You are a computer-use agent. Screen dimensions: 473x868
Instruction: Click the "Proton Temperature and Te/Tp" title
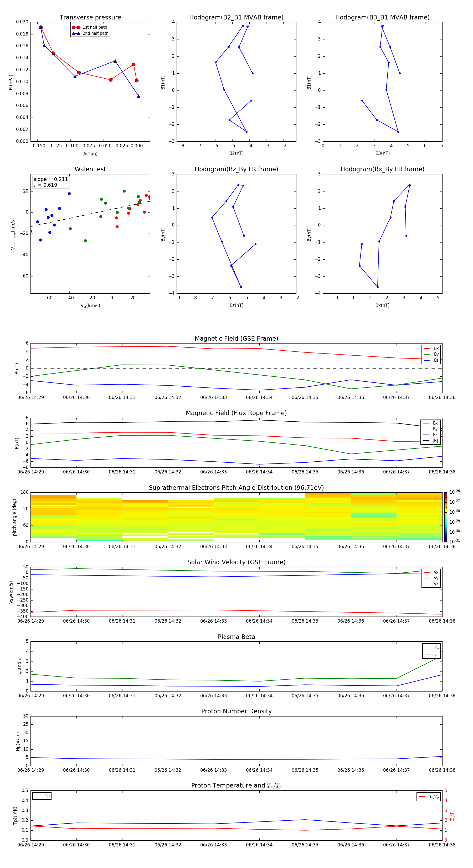click(x=236, y=786)
